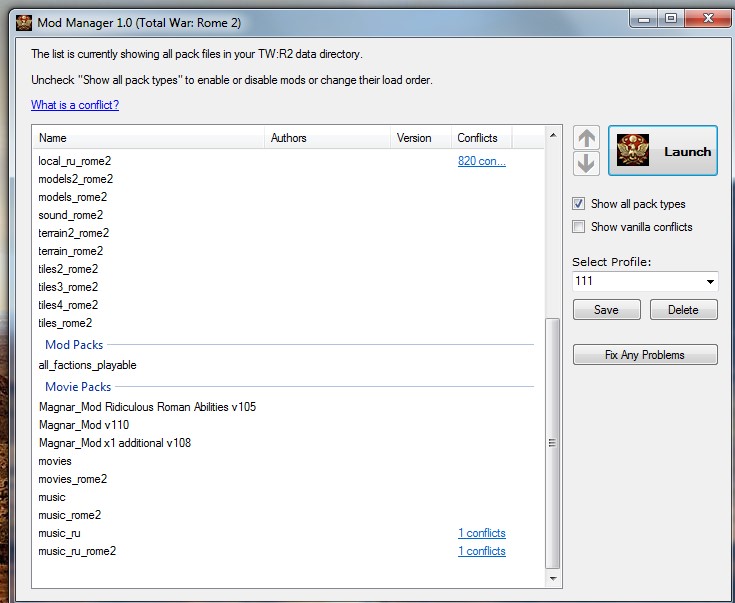Viewport: 735px width, 603px height.
Task: Click the list scrollbar down arrow
Action: pyautogui.click(x=553, y=579)
